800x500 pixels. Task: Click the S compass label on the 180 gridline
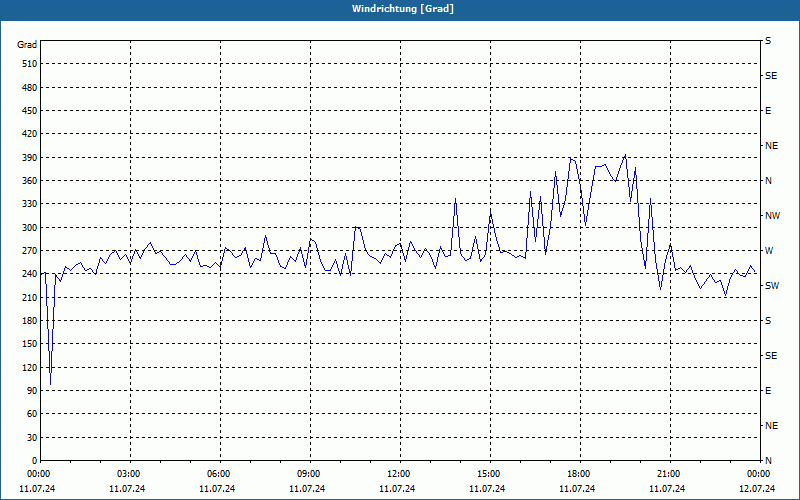point(768,321)
